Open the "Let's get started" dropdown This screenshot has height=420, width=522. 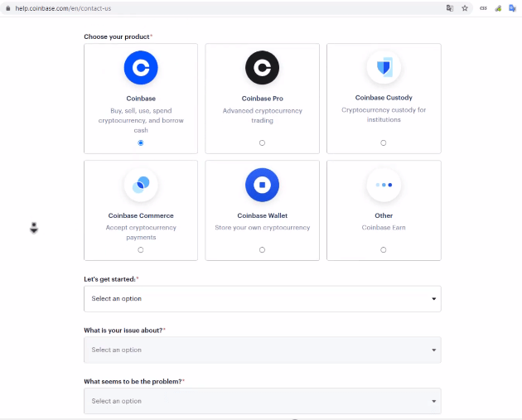(x=263, y=299)
